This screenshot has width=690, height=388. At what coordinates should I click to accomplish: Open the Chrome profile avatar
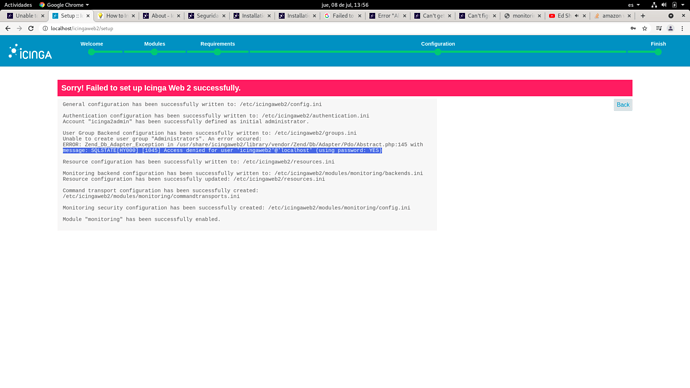(x=670, y=28)
